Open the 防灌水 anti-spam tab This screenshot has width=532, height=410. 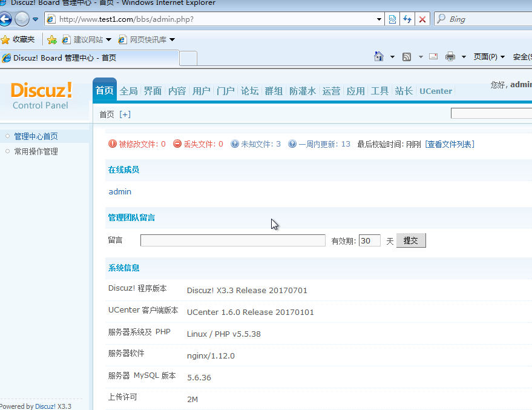[302, 91]
